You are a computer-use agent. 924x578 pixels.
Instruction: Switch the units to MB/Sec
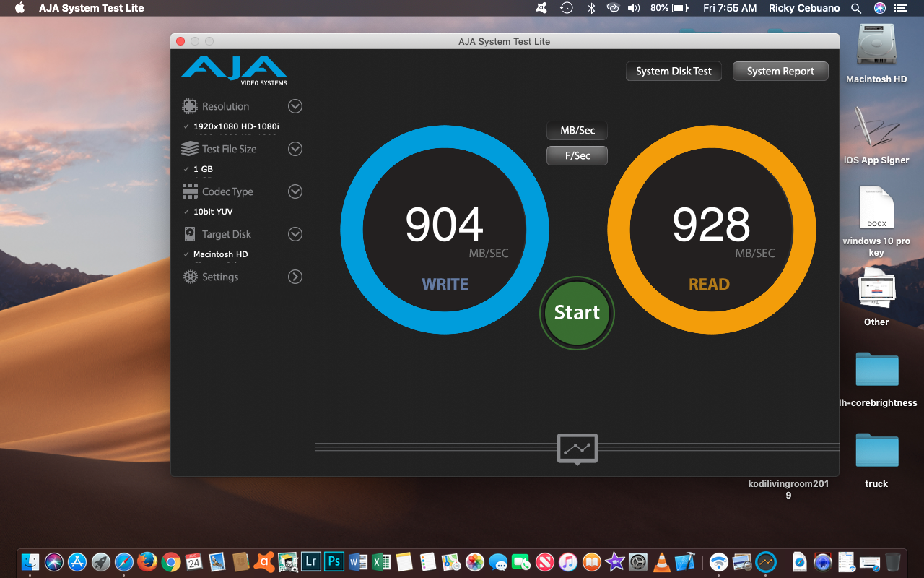point(577,131)
